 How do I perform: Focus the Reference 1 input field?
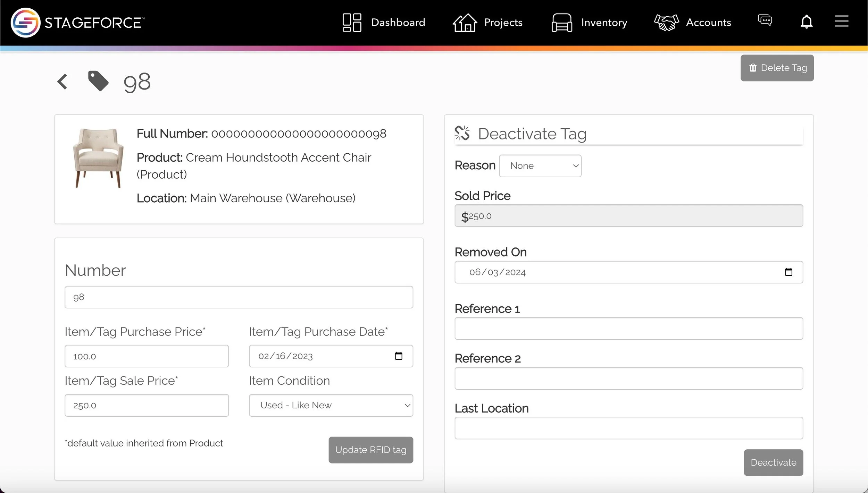click(628, 329)
